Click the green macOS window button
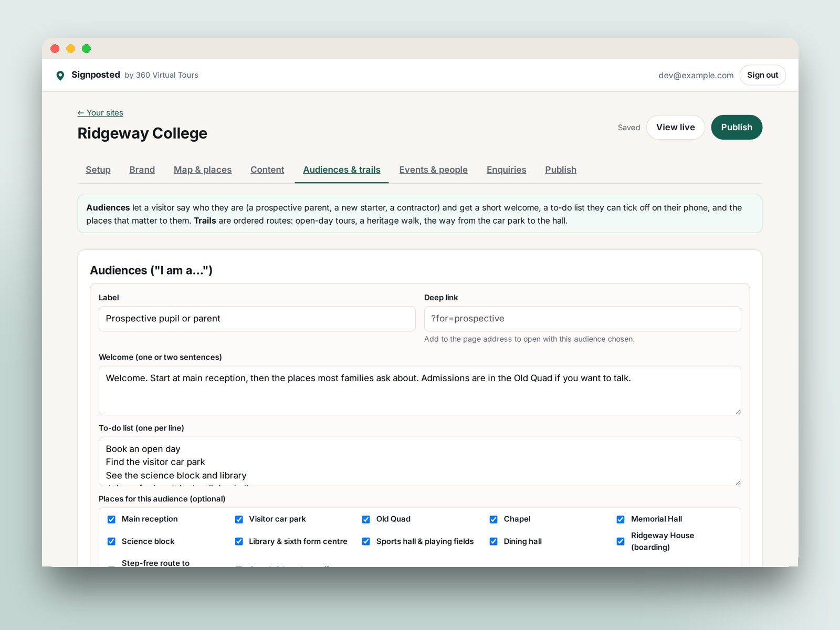The image size is (840, 630). [x=87, y=49]
